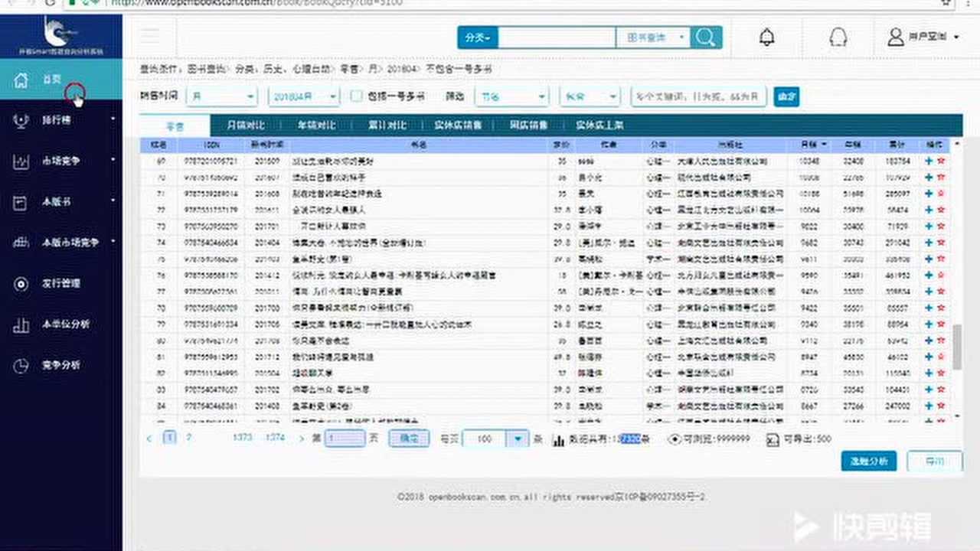Expand the 书名 filter dropdown
Image resolution: width=980 pixels, height=551 pixels.
512,96
